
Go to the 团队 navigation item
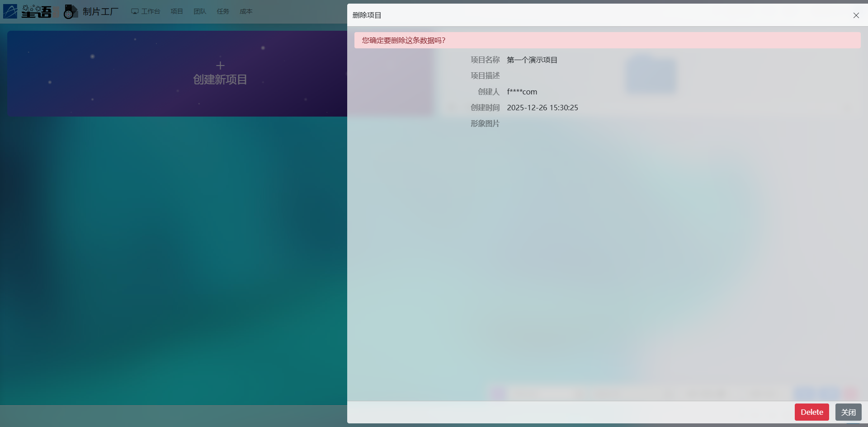(x=200, y=11)
